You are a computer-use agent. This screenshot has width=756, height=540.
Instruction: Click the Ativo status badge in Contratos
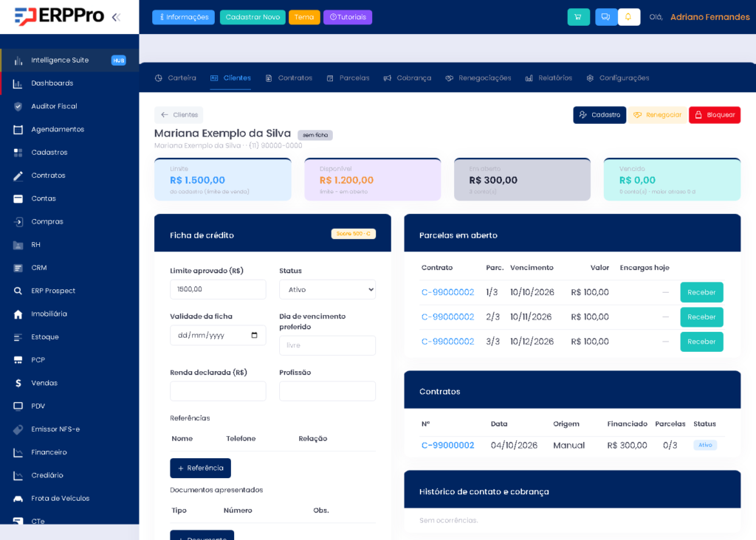click(705, 445)
